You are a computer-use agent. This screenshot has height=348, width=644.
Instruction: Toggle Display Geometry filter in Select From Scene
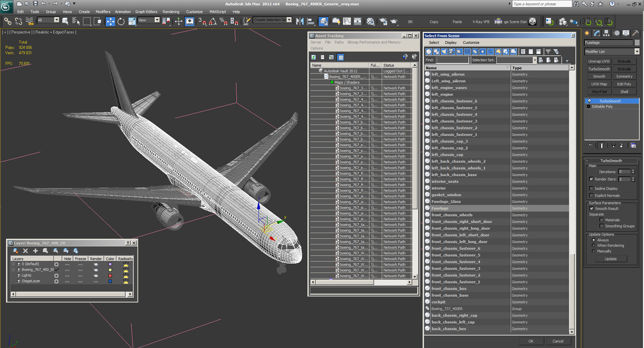[x=429, y=52]
